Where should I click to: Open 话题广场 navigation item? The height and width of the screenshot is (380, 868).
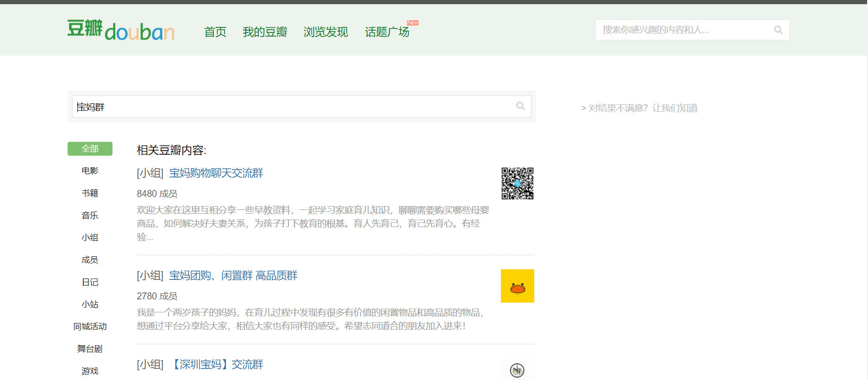(387, 32)
